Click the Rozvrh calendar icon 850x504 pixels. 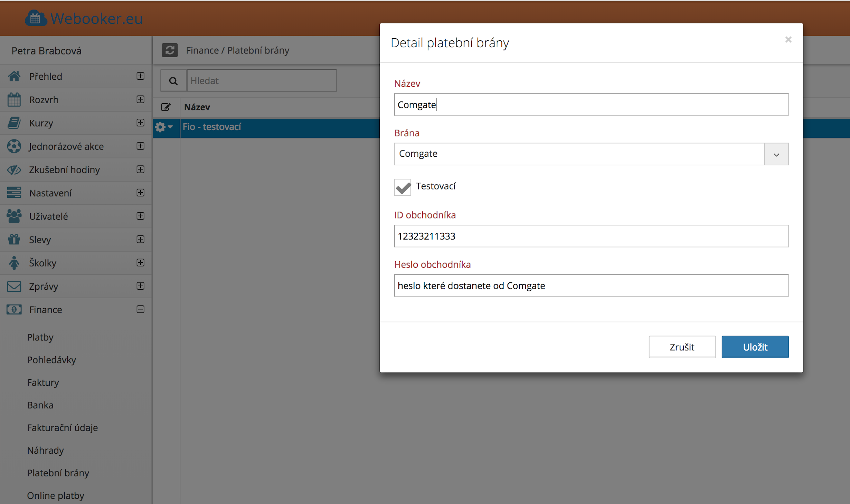[14, 100]
